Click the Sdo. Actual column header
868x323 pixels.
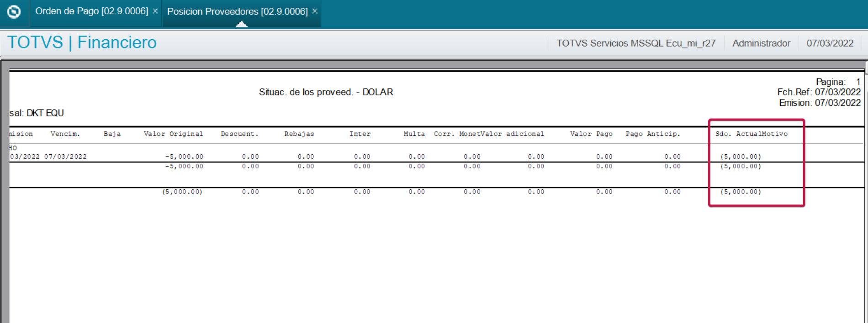738,134
